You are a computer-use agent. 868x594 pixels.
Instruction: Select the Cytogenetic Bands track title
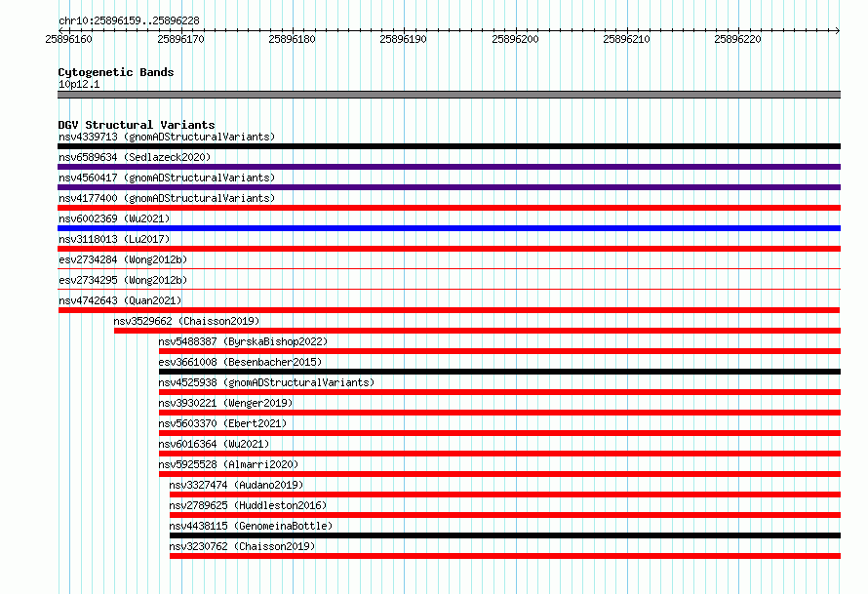click(116, 72)
